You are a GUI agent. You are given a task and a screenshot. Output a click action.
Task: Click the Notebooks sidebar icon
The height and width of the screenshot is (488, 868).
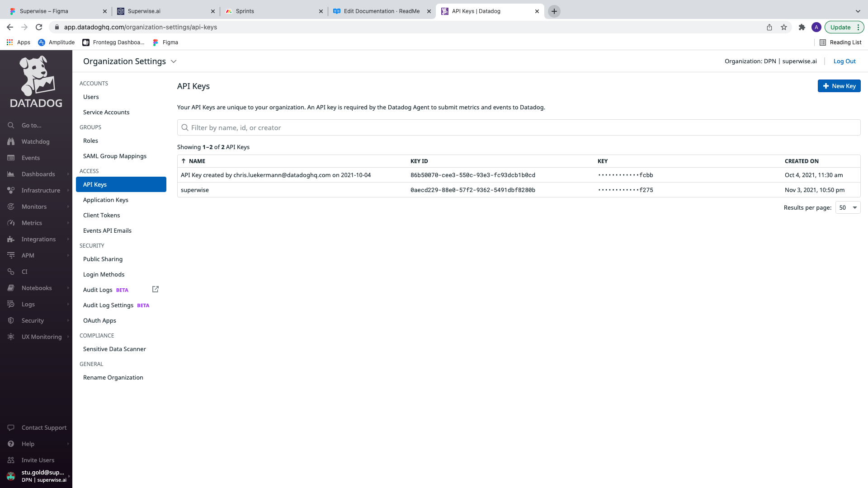[x=11, y=288]
